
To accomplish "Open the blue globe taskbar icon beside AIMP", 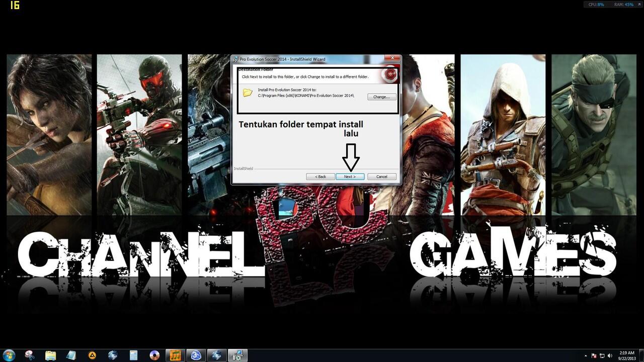I will (x=113, y=355).
